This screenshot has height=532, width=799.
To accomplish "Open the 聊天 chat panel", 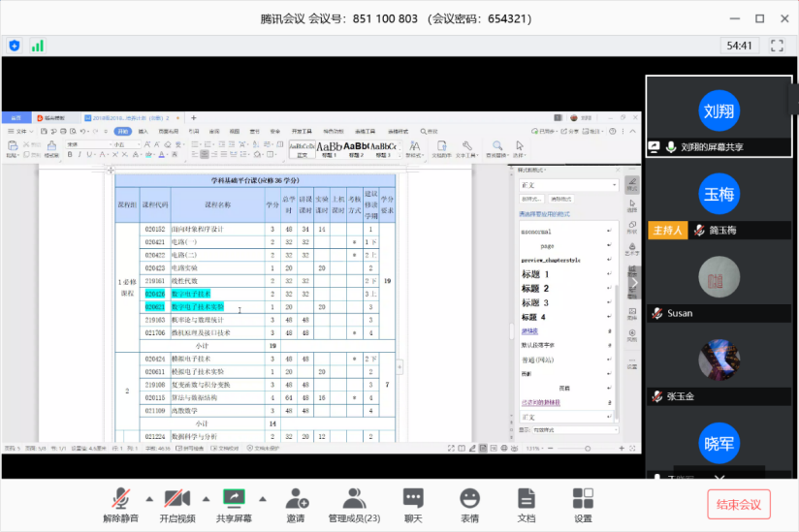I will (413, 499).
